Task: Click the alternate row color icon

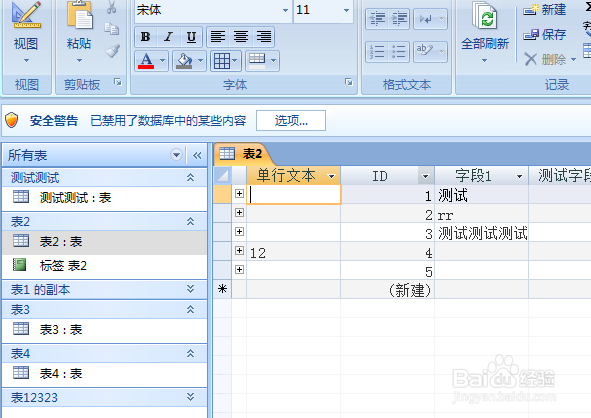Action: pyautogui.click(x=257, y=61)
